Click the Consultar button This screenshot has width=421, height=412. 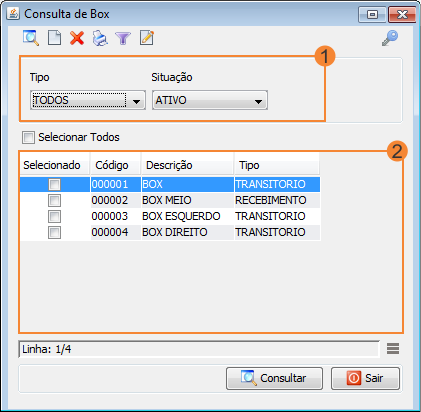click(x=274, y=378)
